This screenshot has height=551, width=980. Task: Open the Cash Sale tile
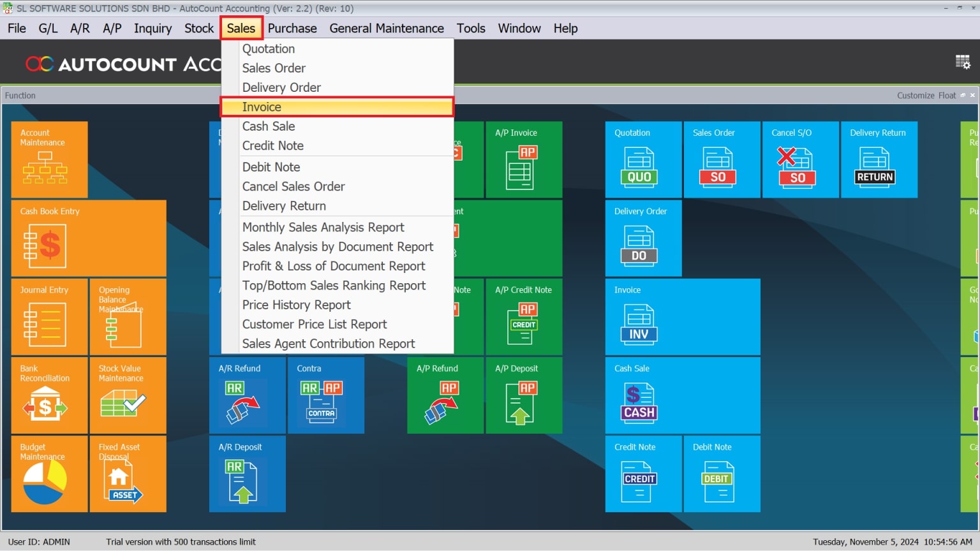click(683, 395)
